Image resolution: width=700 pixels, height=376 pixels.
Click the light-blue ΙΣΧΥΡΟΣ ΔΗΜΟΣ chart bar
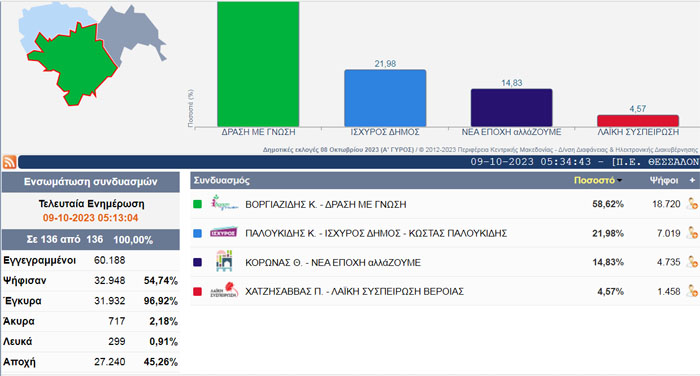[385, 98]
